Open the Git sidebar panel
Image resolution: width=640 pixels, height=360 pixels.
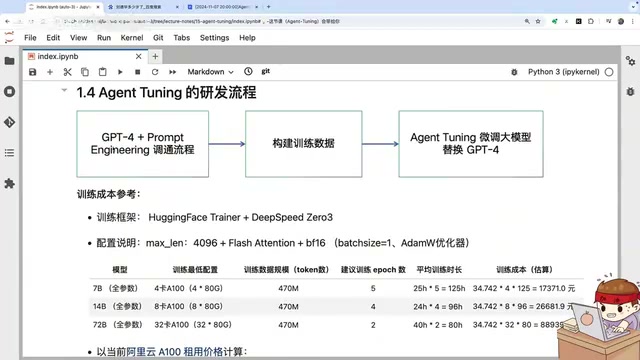(9, 122)
